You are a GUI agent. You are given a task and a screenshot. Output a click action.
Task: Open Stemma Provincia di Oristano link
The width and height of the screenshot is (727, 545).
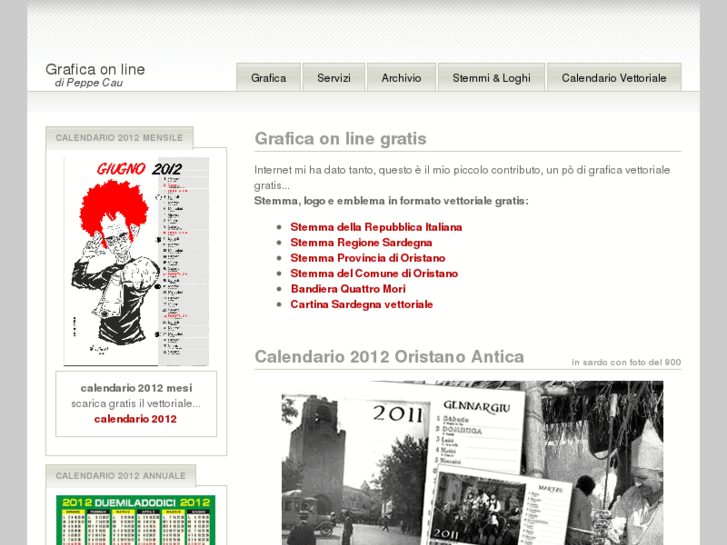[x=368, y=258]
